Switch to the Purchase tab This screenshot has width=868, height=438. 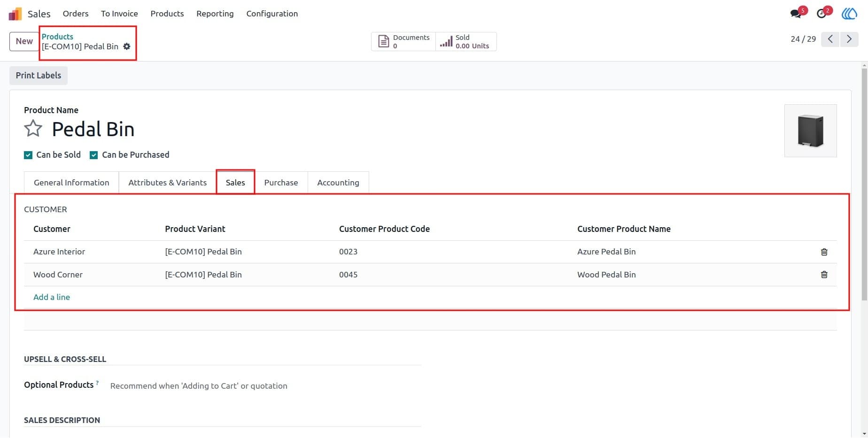[x=281, y=183]
